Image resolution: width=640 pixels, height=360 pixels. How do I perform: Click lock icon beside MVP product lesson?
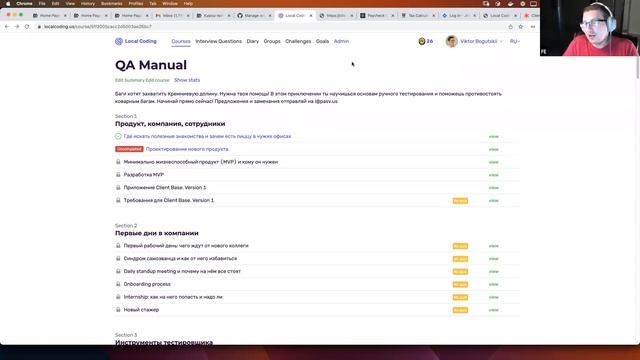(118, 162)
